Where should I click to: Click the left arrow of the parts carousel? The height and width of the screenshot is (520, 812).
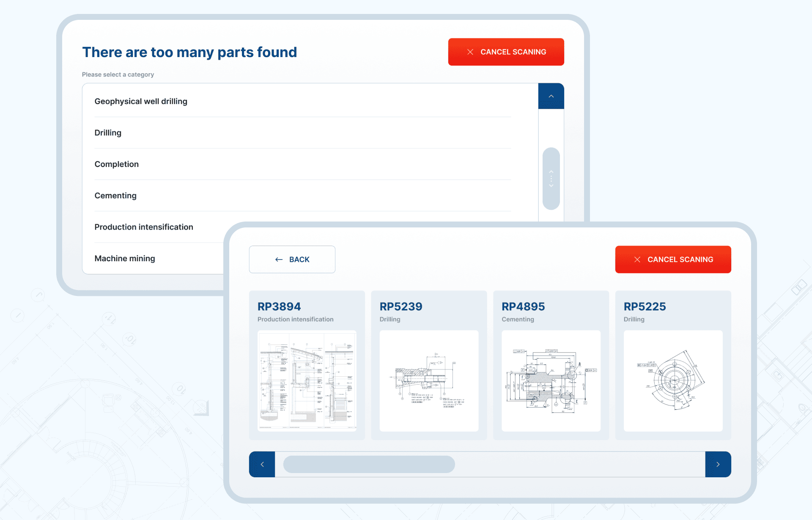(x=262, y=464)
